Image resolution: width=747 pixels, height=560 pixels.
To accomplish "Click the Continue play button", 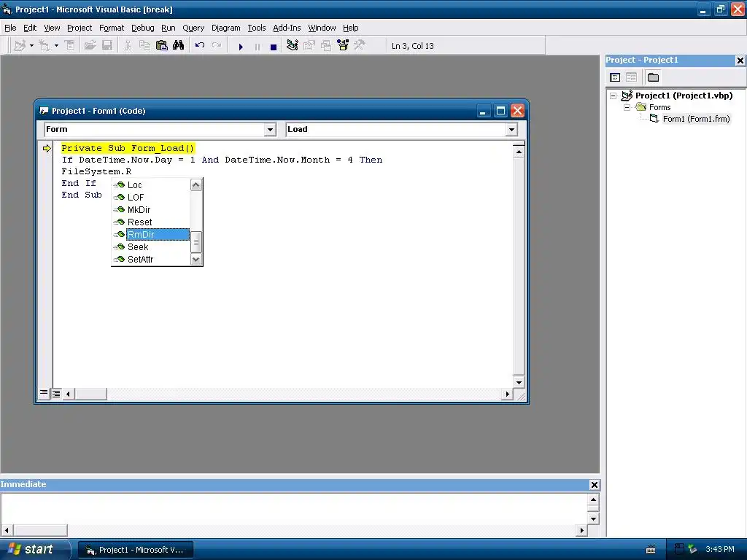I will (x=241, y=47).
